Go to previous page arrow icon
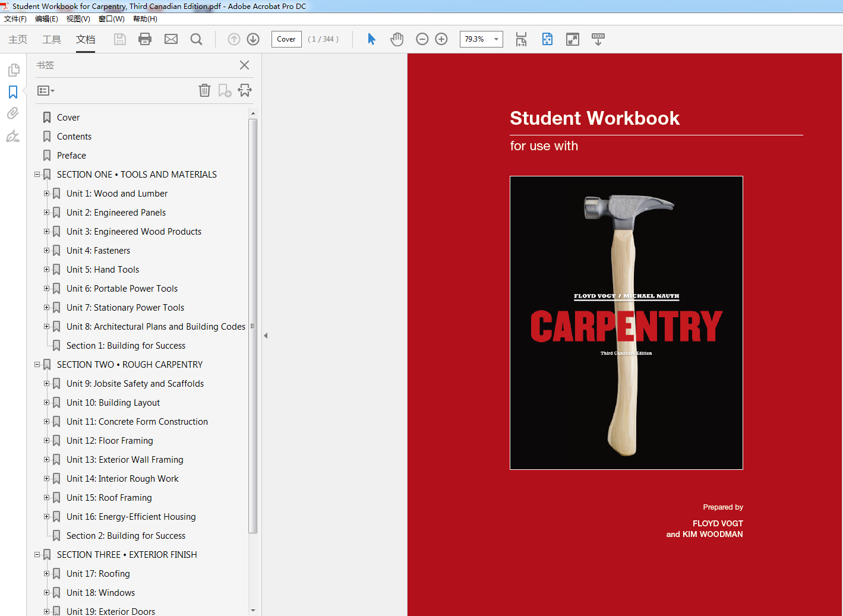843x616 pixels. tap(234, 39)
